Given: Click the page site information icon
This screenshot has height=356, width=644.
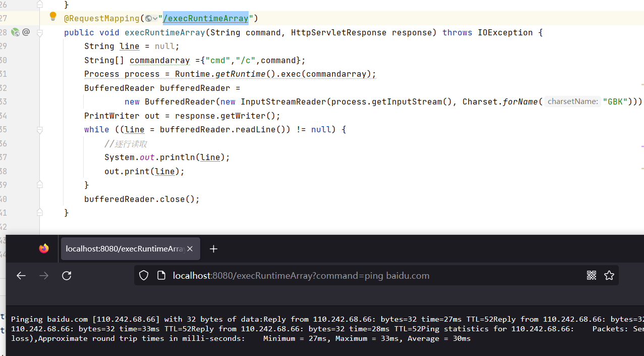Looking at the screenshot, I should pos(161,276).
